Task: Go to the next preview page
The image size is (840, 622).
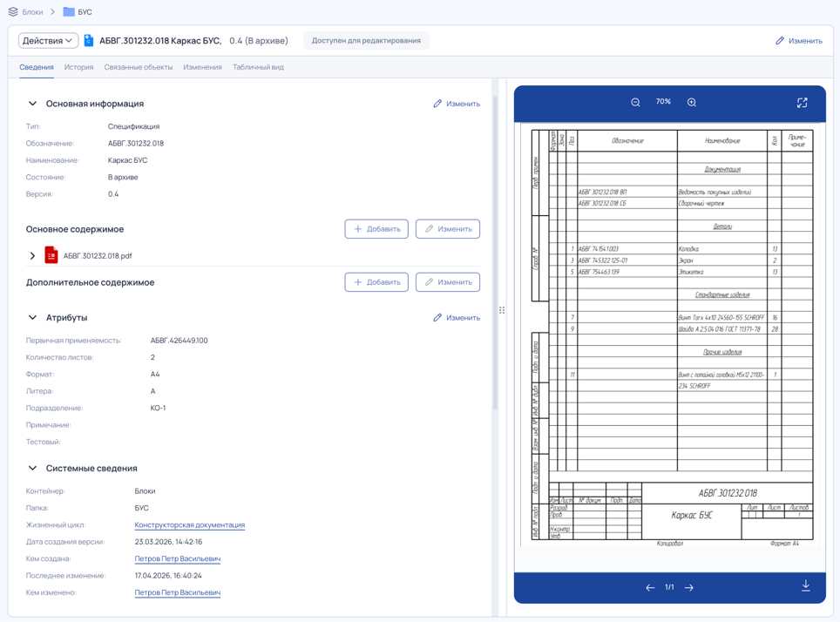Action: [x=689, y=588]
